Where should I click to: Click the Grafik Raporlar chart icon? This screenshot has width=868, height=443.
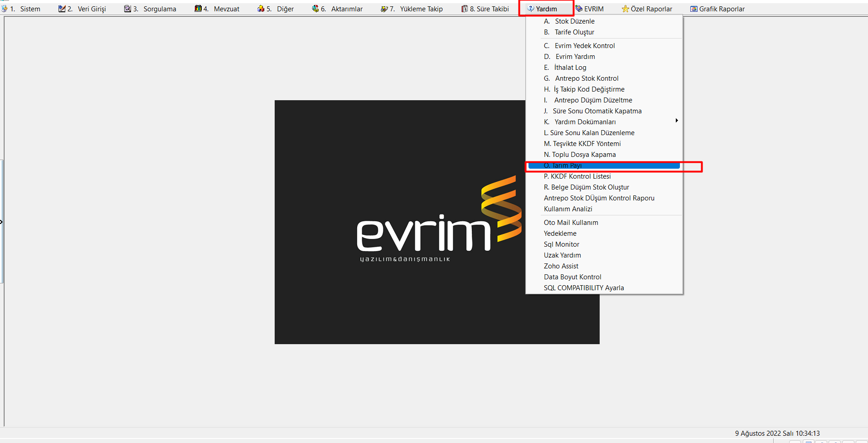point(694,9)
